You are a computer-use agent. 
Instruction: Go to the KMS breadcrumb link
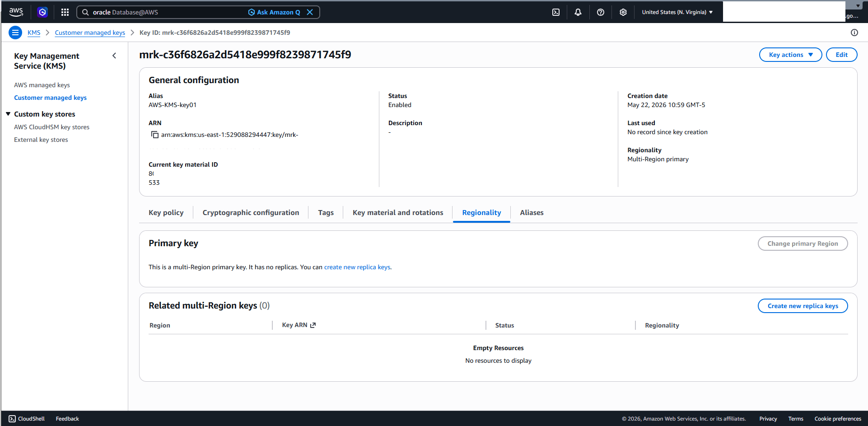(34, 33)
